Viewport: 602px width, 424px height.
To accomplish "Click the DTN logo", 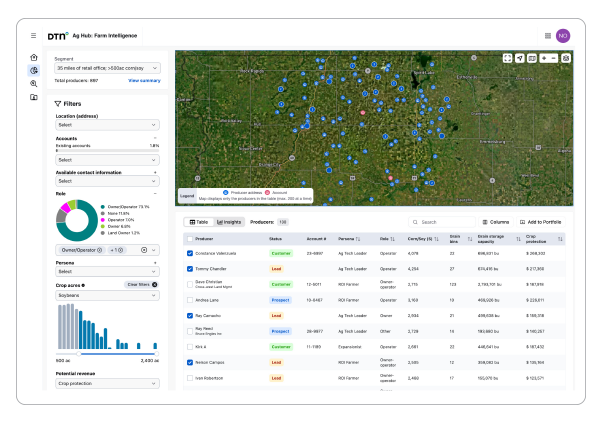I will pos(58,36).
